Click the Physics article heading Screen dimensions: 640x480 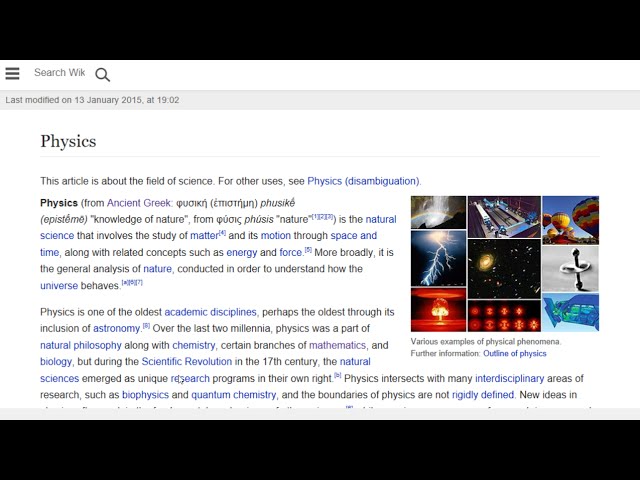point(68,141)
